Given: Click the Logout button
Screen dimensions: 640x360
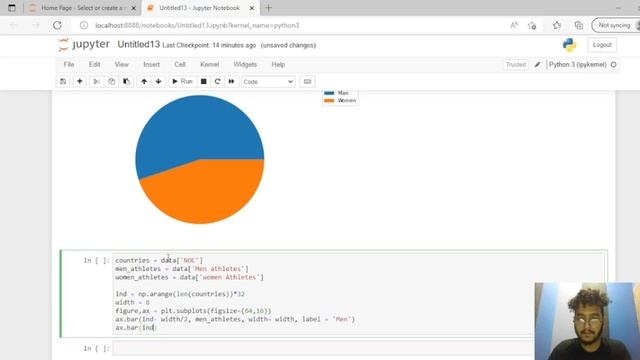Looking at the screenshot, I should click(x=602, y=45).
